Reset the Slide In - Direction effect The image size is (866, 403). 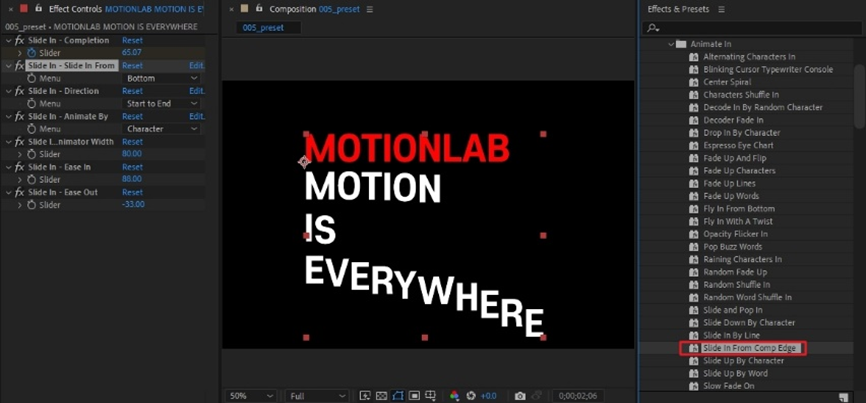point(132,91)
